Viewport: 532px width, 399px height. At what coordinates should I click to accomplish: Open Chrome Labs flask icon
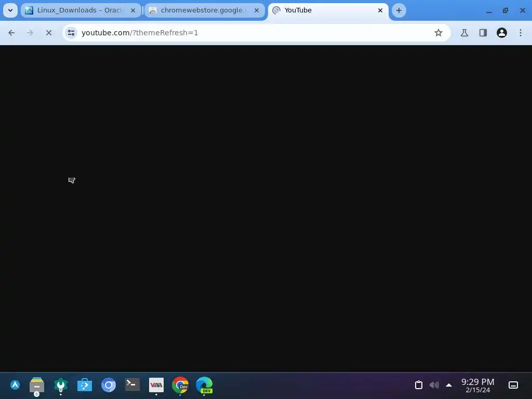464,33
